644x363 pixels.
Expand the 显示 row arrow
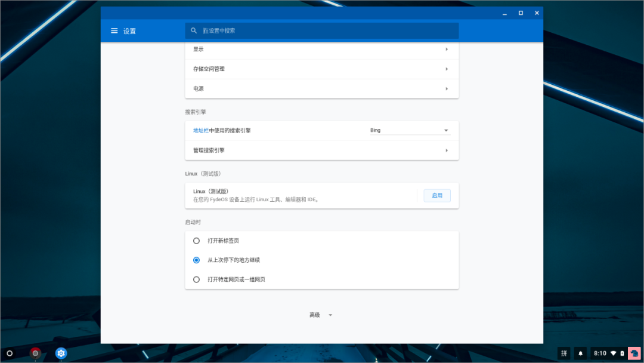[447, 50]
